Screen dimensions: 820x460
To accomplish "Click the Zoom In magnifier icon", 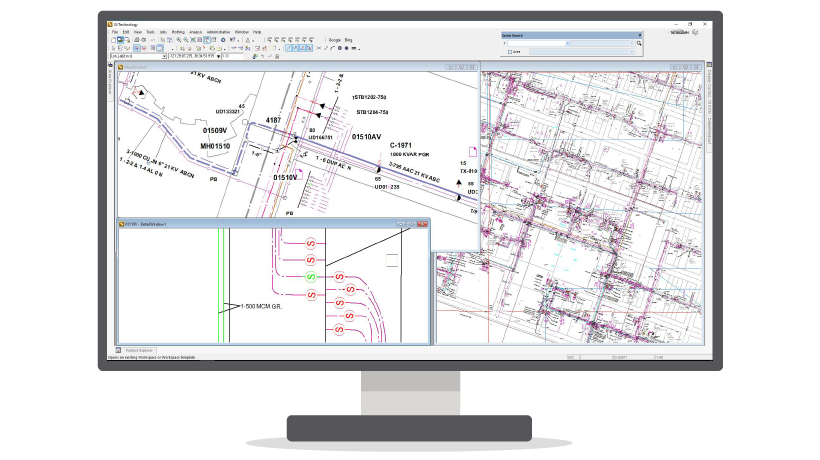I will pyautogui.click(x=179, y=40).
